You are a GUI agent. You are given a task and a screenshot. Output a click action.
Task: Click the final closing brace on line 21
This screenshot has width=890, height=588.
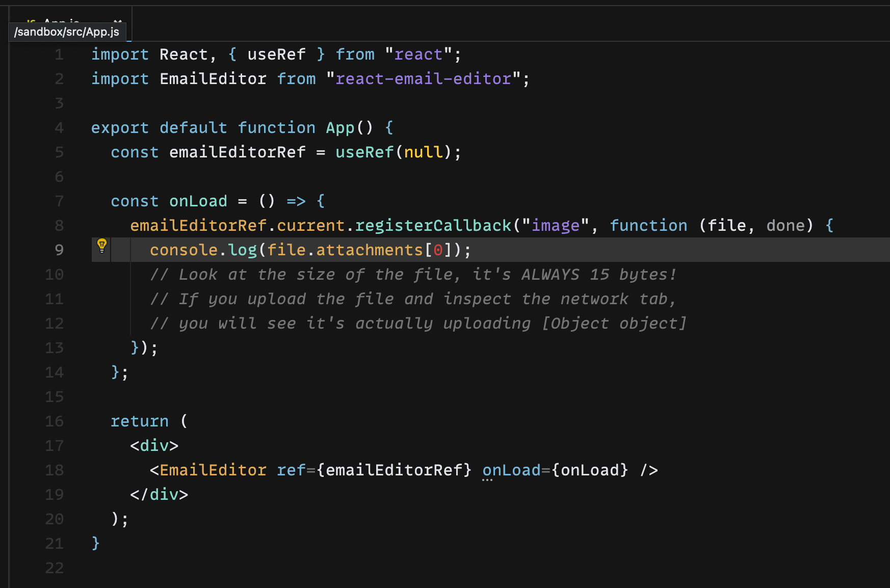tap(96, 544)
